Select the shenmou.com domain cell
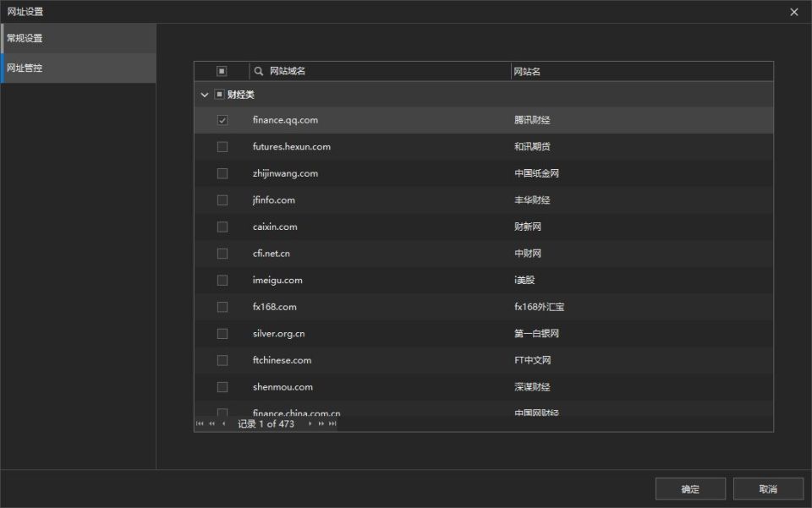This screenshot has height=508, width=812. click(x=283, y=387)
